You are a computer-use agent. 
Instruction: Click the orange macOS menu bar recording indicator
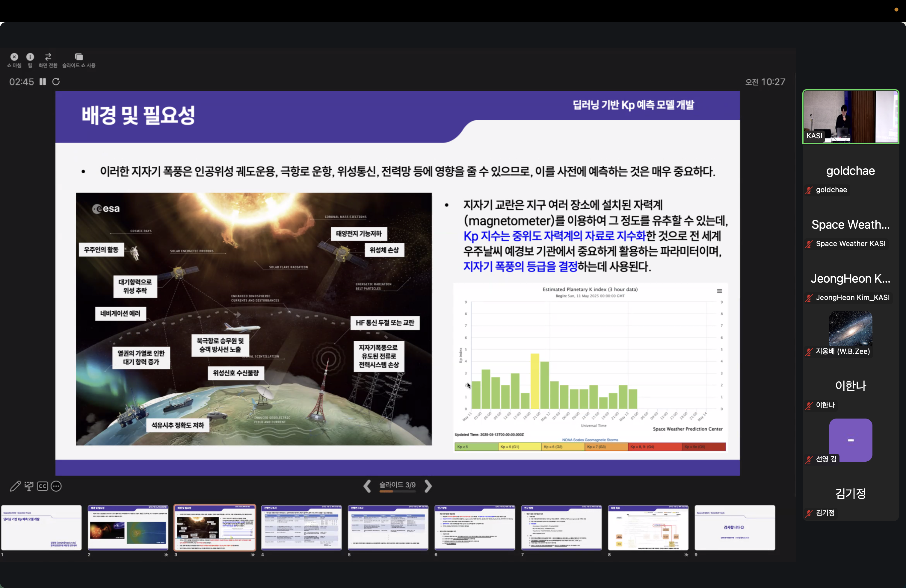896,10
